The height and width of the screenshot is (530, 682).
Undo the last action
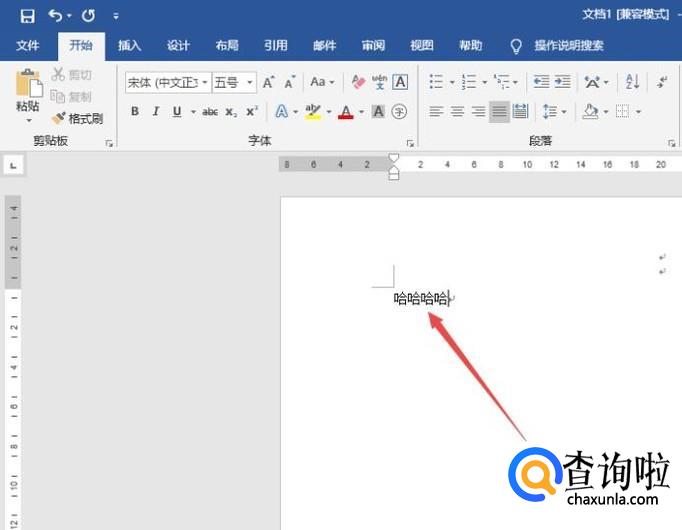55,16
